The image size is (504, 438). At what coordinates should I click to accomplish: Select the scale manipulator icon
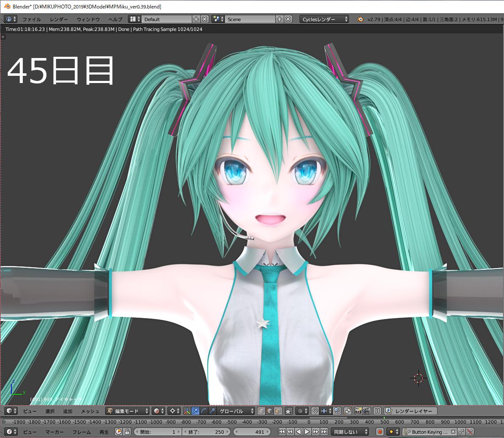click(x=212, y=411)
